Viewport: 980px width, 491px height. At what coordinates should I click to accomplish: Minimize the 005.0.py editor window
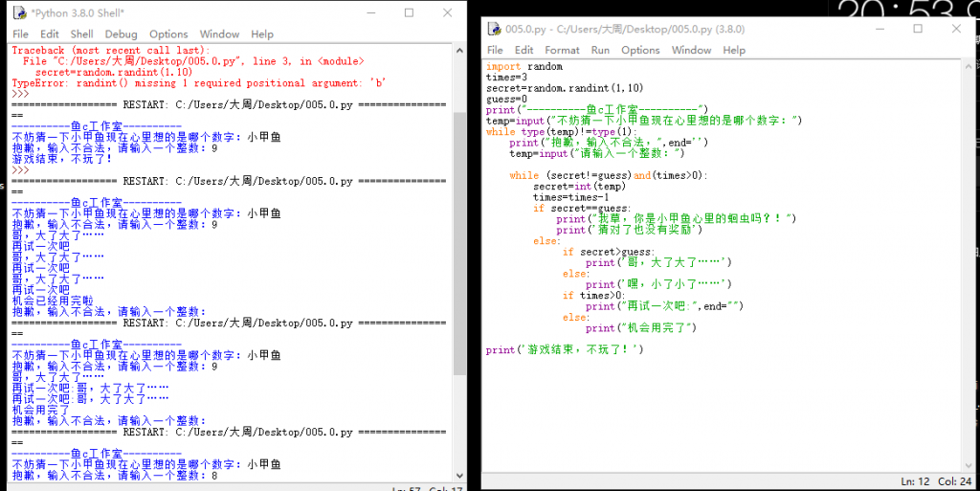(880, 29)
